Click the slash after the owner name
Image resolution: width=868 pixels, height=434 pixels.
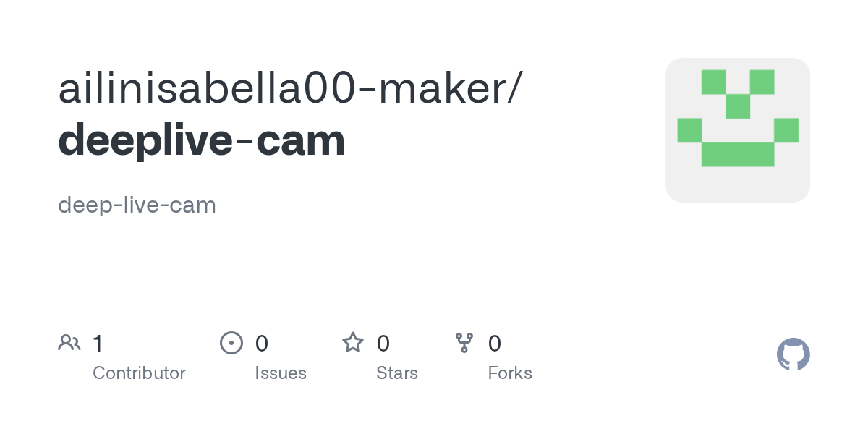(x=513, y=89)
